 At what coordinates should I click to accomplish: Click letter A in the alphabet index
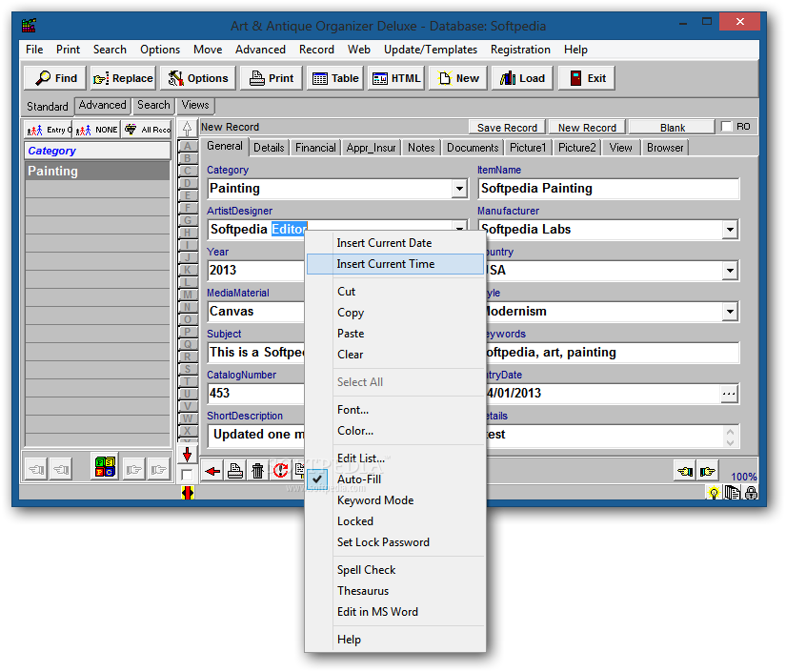pos(188,146)
